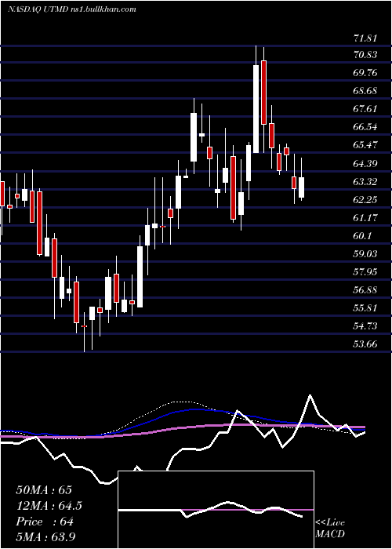
Task: Click the 62.25 price axis label
Action: click(365, 199)
